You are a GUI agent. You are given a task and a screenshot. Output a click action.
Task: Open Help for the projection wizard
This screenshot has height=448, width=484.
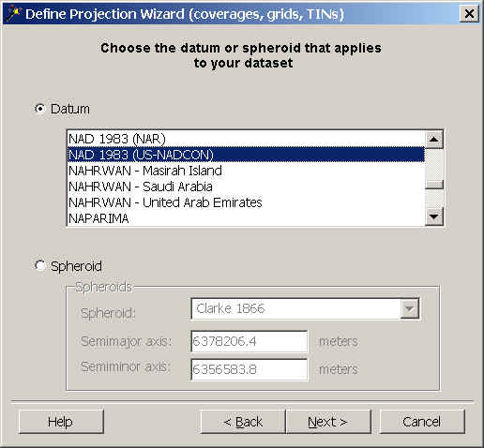click(61, 422)
